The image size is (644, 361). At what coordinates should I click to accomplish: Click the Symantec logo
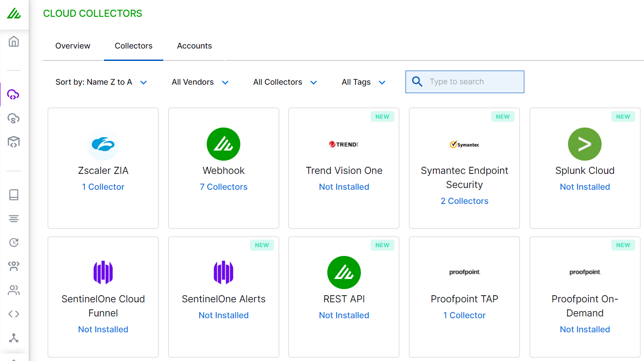[x=464, y=144]
